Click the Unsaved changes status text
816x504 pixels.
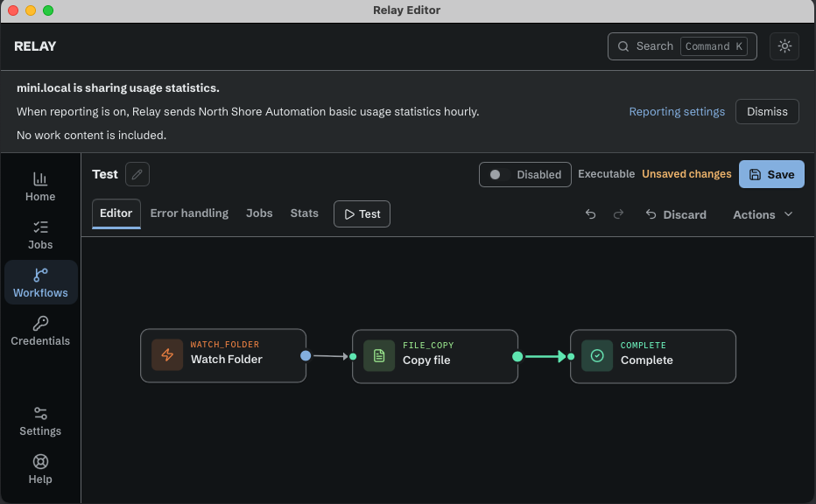(686, 174)
